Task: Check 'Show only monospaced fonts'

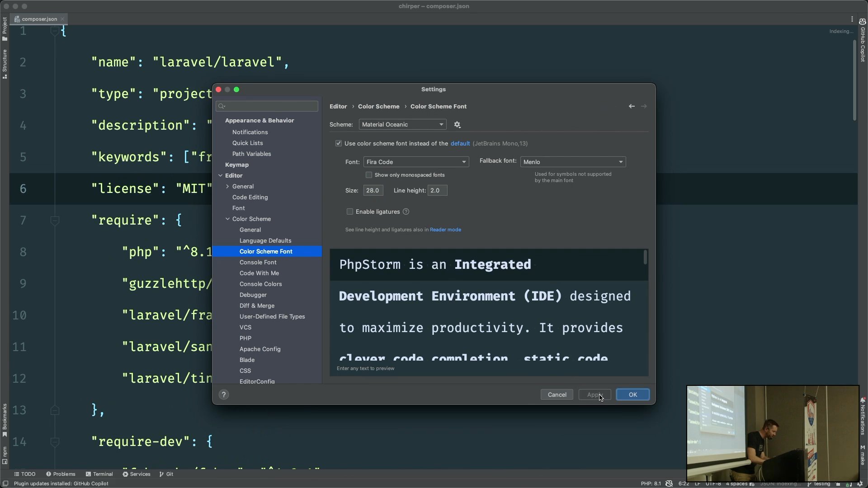Action: (369, 175)
